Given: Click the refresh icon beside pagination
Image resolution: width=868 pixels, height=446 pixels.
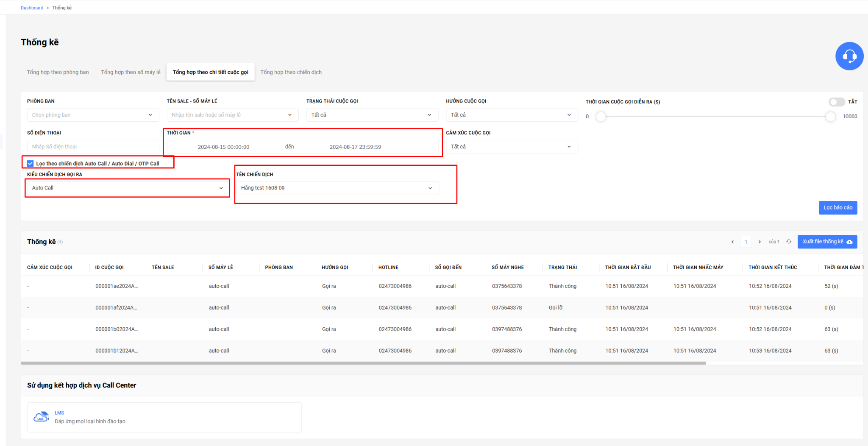Looking at the screenshot, I should point(789,242).
